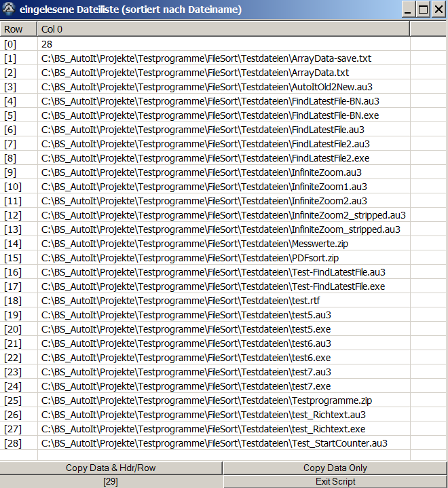
Task: Select the Testprogramme.zip entry
Action: (206, 400)
